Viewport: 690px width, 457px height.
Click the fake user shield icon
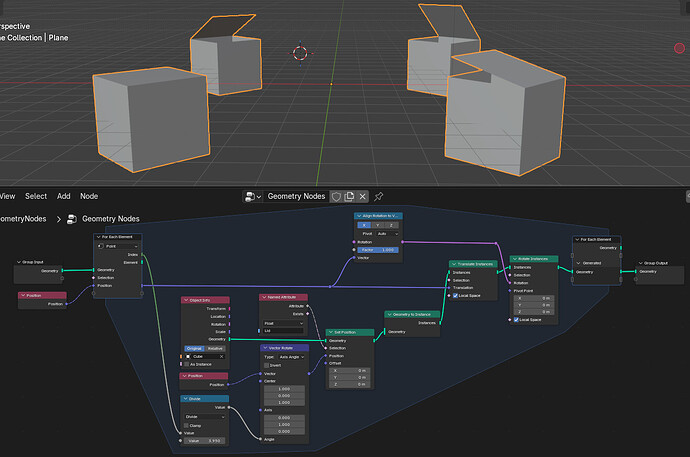pos(336,197)
